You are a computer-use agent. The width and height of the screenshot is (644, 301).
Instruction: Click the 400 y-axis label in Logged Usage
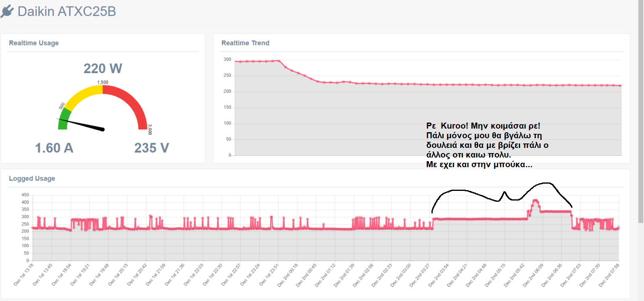pyautogui.click(x=25, y=202)
